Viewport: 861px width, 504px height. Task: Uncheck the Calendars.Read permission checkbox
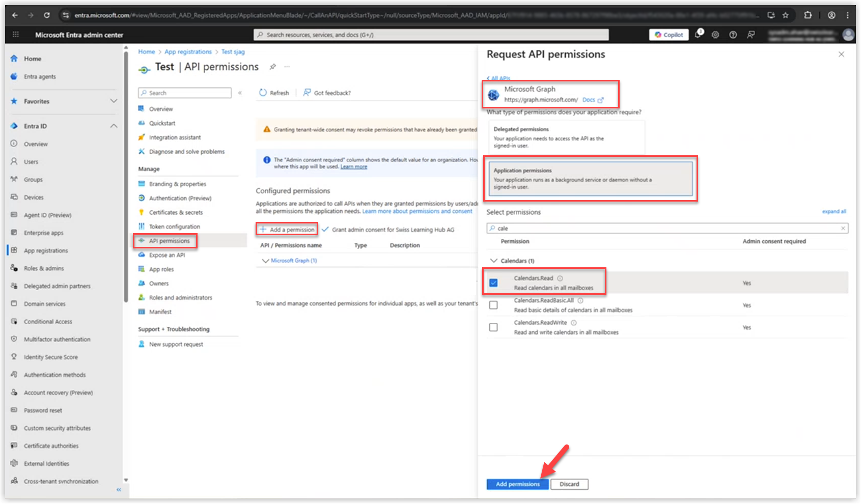(x=493, y=283)
